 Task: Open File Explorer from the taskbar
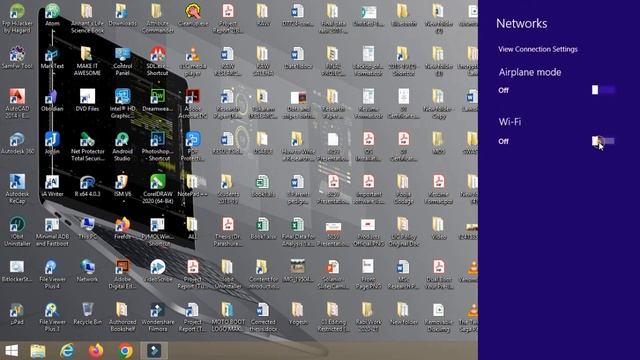click(x=38, y=351)
